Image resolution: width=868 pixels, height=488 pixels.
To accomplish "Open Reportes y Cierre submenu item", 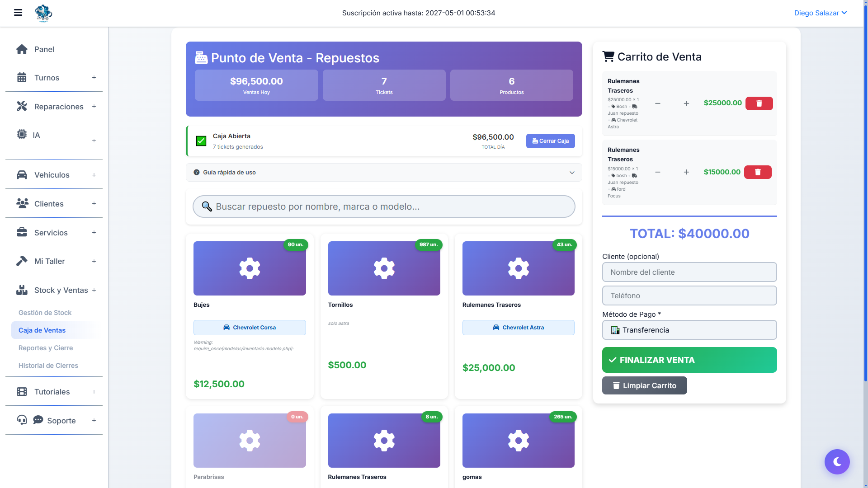I will (46, 348).
